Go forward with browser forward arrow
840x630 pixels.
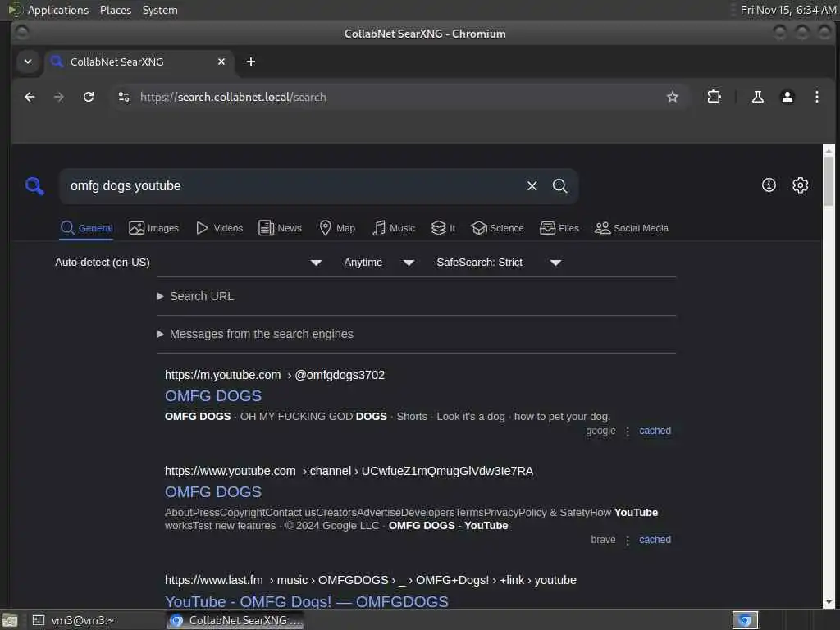click(59, 97)
